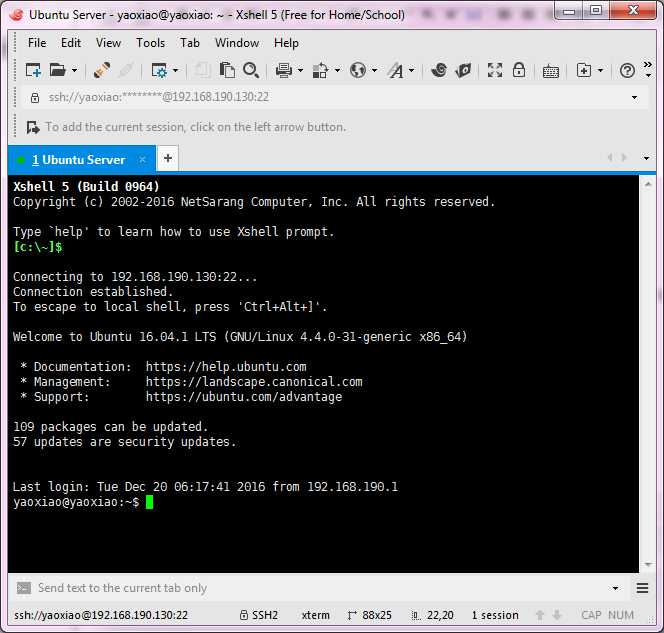Image resolution: width=664 pixels, height=633 pixels.
Task: Expand the New terminal icon dropdown arrow
Action: (600, 70)
